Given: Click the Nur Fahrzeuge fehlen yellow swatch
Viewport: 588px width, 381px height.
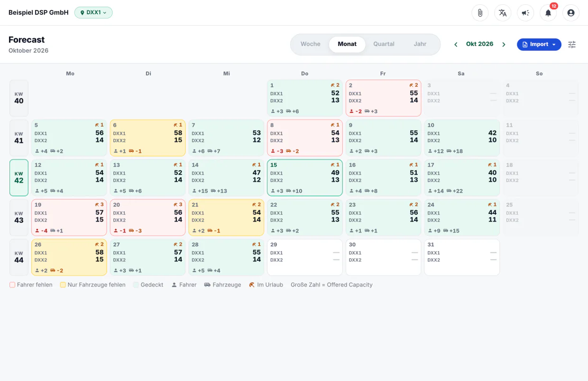Looking at the screenshot, I should (x=63, y=285).
